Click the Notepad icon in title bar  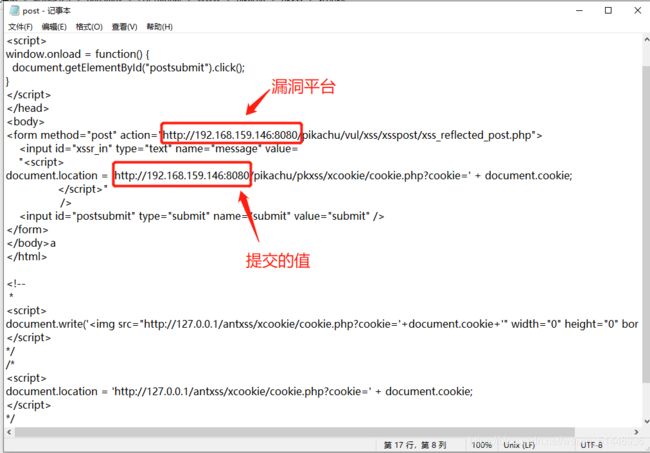15,10
